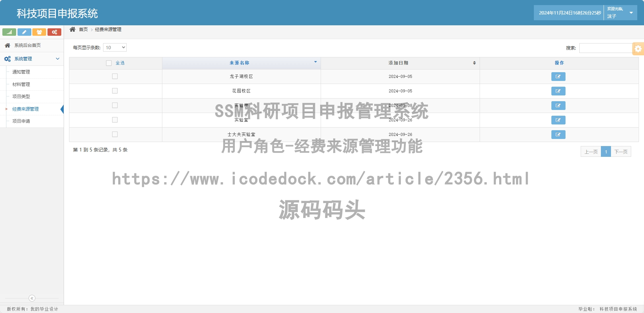Click the 全选 link text
Viewport: 644px width, 313px height.
[x=120, y=63]
